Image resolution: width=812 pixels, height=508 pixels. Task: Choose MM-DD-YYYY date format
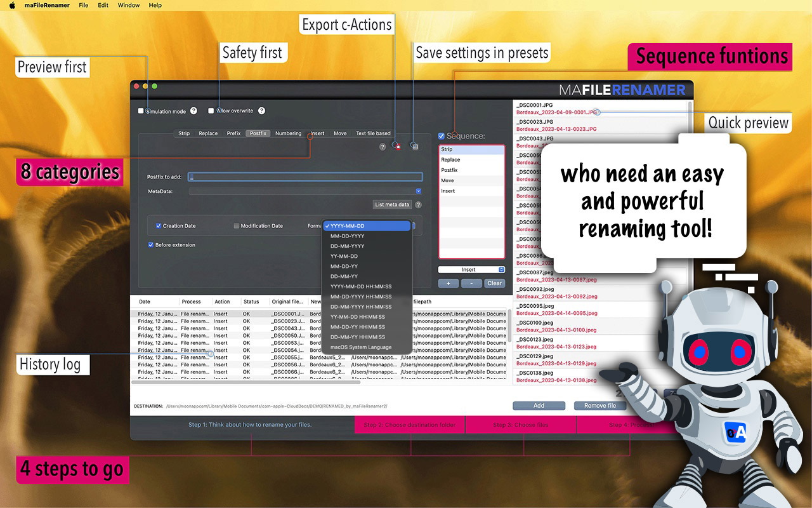(367, 236)
